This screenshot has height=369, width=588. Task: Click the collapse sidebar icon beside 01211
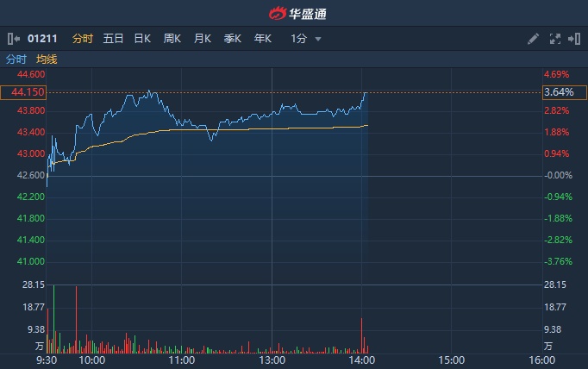13,39
